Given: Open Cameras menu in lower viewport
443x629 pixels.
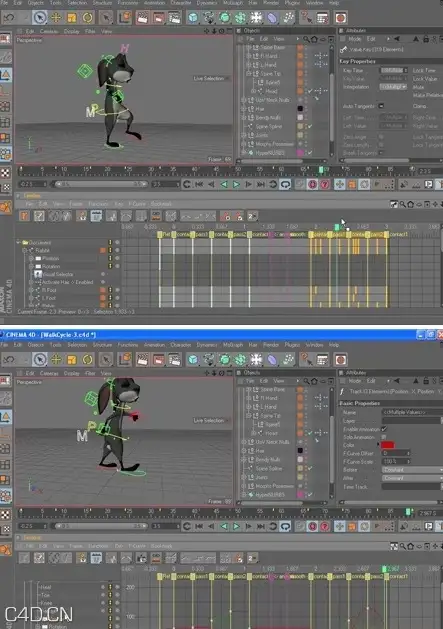Looking at the screenshot, I should pyautogui.click(x=49, y=373).
